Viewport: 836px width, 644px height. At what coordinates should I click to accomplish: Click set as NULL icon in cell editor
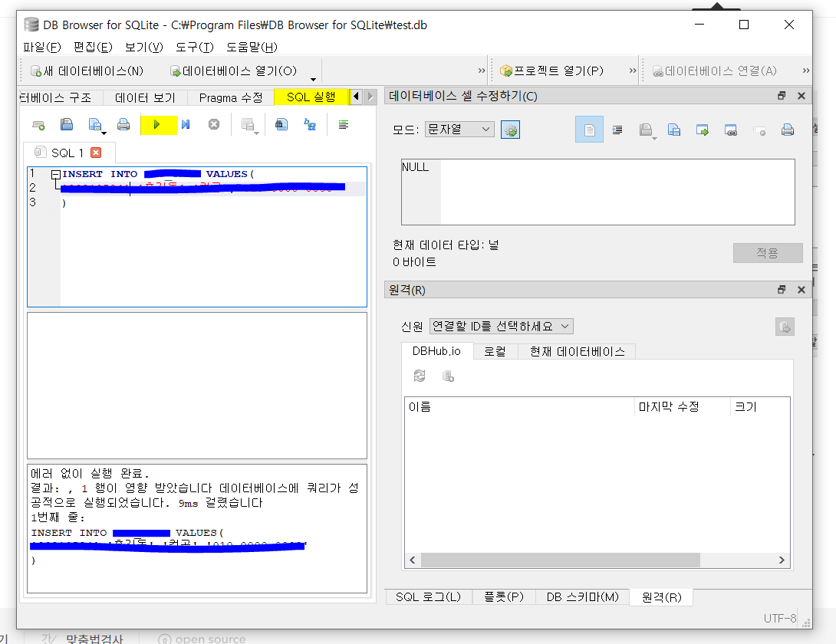pyautogui.click(x=759, y=130)
